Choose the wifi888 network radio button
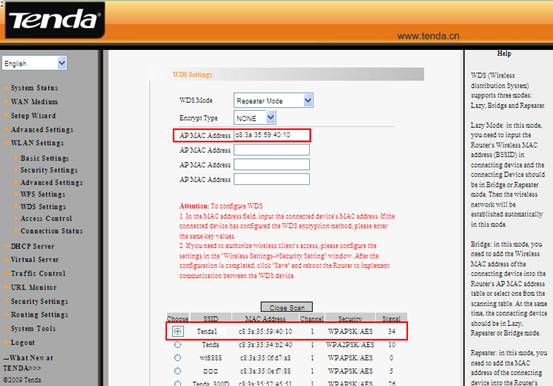 tap(178, 357)
